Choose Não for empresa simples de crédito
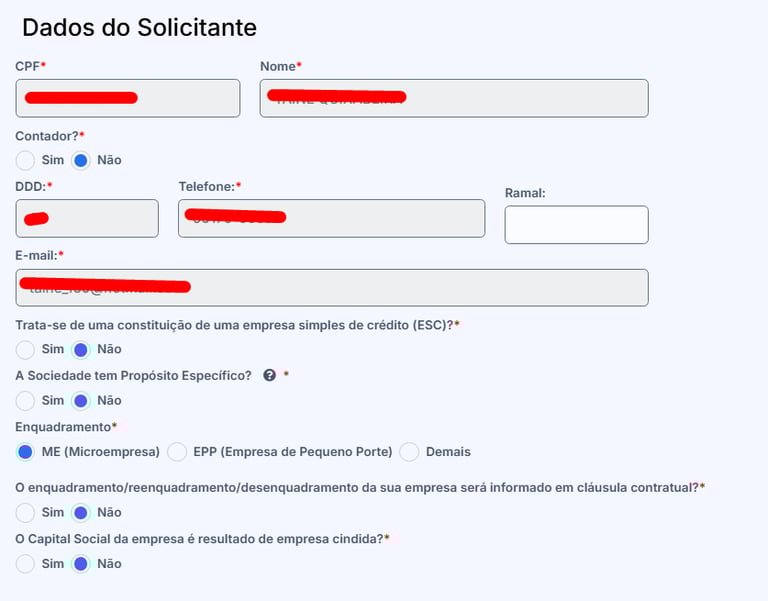The height and width of the screenshot is (601, 768). tap(81, 350)
